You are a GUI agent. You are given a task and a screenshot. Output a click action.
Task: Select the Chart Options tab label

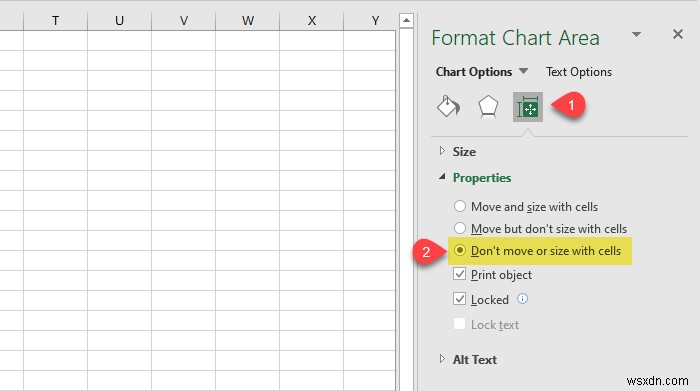tap(474, 72)
